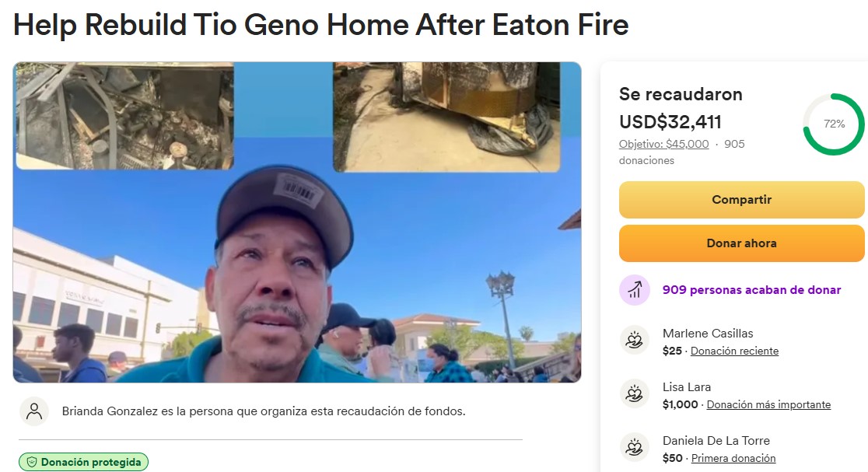Screen dimensions: 868x472
Task: Click the burned debris photo inset on left
Action: [x=125, y=116]
